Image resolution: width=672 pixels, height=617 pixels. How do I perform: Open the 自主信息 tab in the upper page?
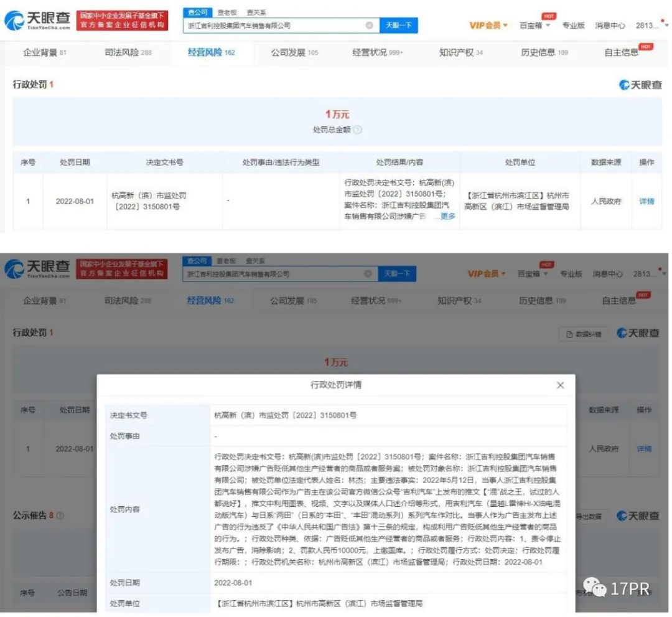click(621, 52)
